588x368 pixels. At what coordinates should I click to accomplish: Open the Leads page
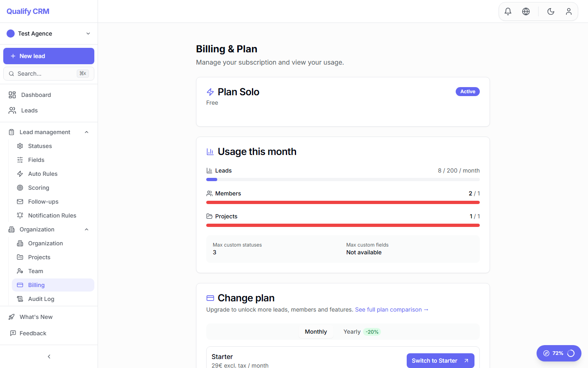click(29, 110)
